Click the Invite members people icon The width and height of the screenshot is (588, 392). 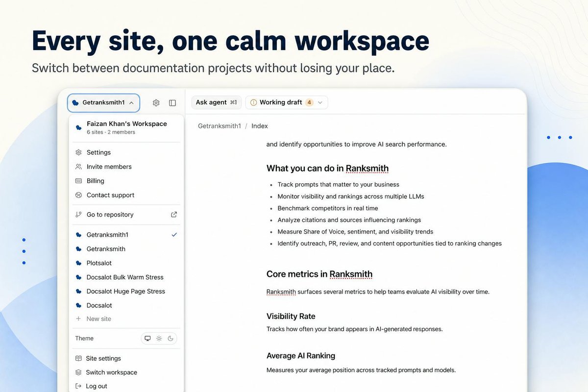tap(78, 167)
